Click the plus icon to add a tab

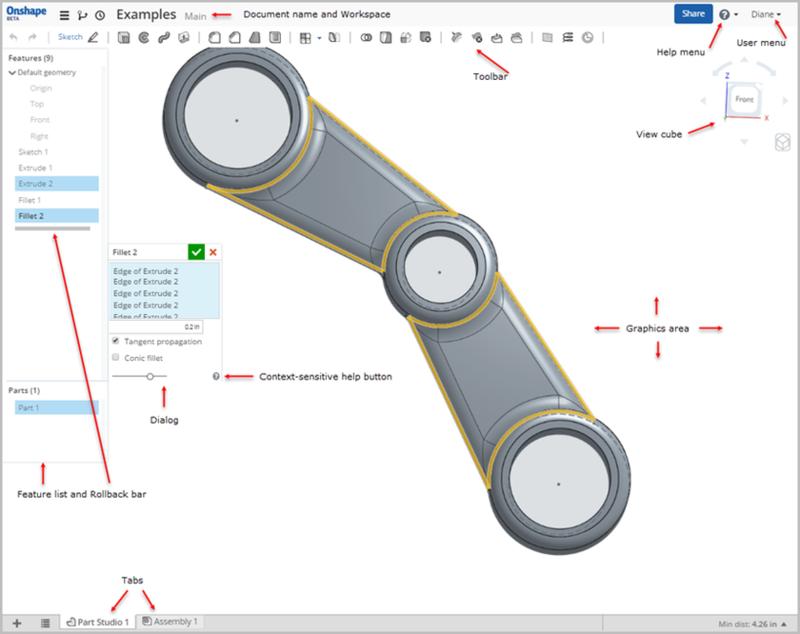point(17,622)
